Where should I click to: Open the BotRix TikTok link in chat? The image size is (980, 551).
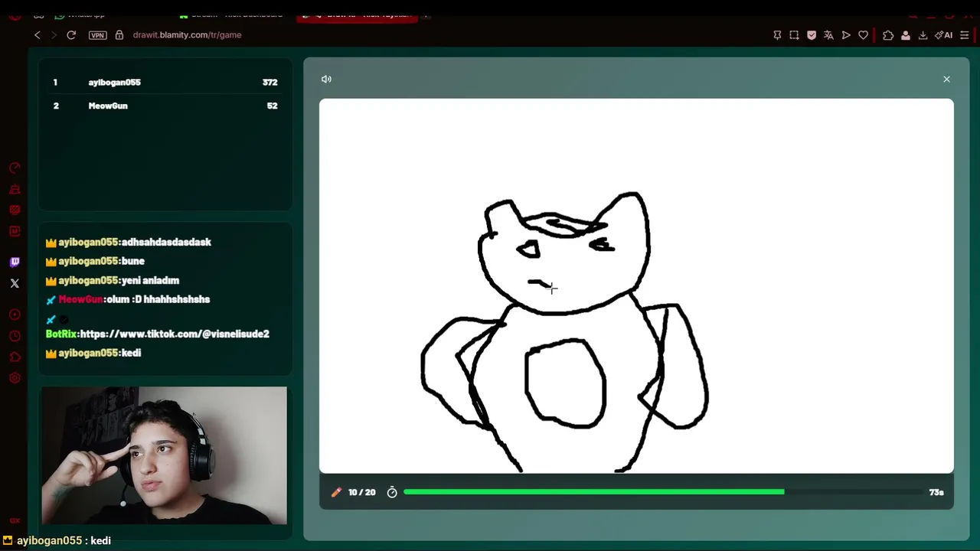(175, 334)
